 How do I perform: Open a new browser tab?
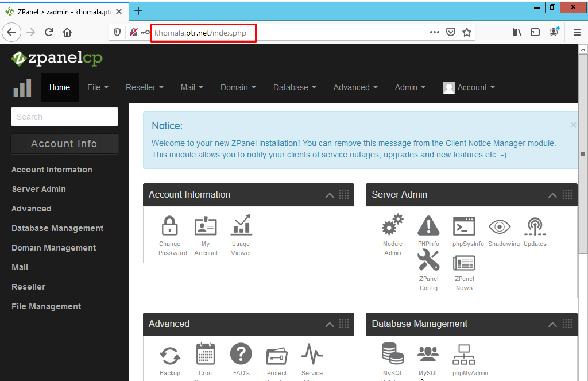[x=138, y=11]
